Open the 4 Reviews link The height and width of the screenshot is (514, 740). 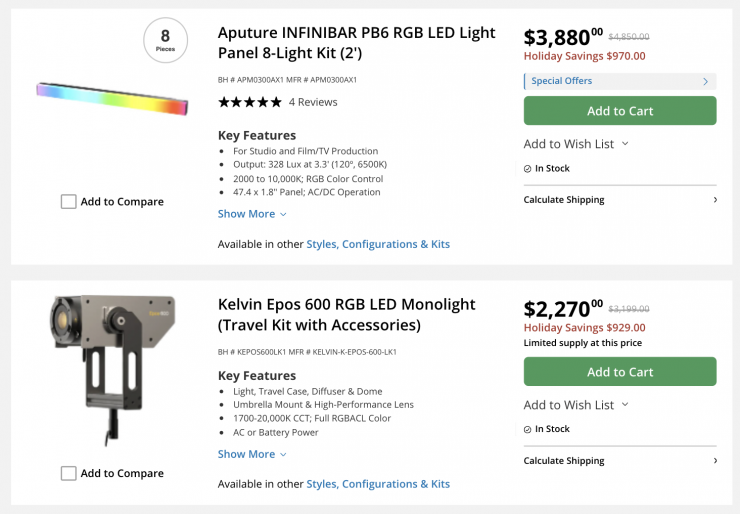click(313, 102)
